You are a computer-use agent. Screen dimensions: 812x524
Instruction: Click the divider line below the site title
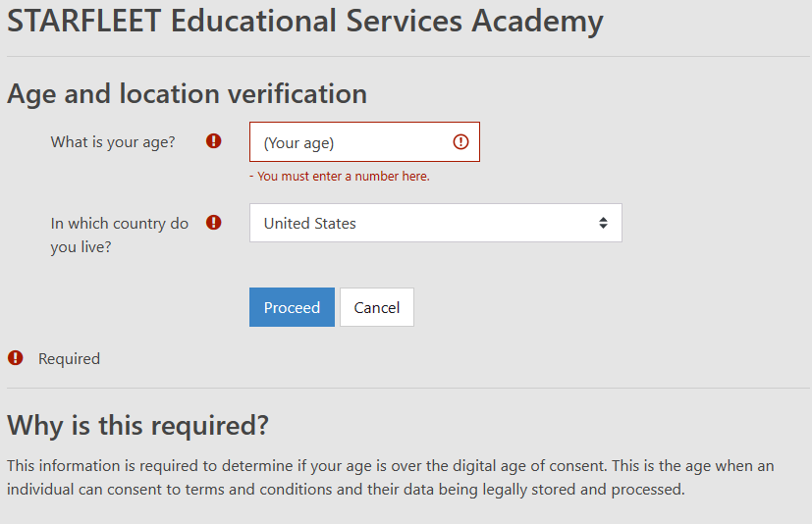coord(408,57)
